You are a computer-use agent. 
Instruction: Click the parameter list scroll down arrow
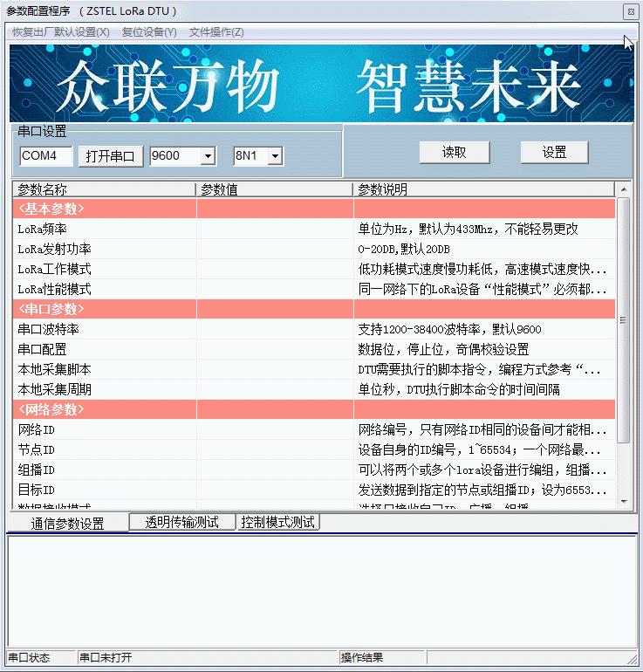pos(624,502)
